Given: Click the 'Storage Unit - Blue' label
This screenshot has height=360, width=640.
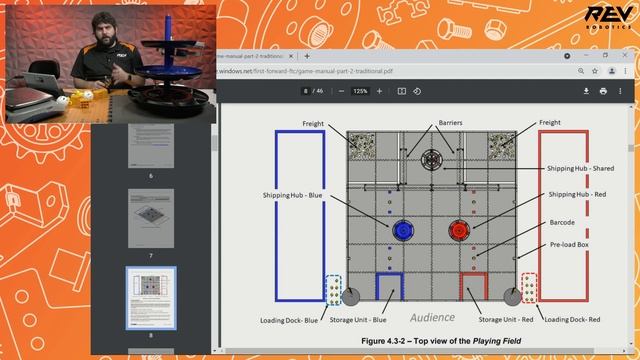Looking at the screenshot, I should [x=358, y=320].
